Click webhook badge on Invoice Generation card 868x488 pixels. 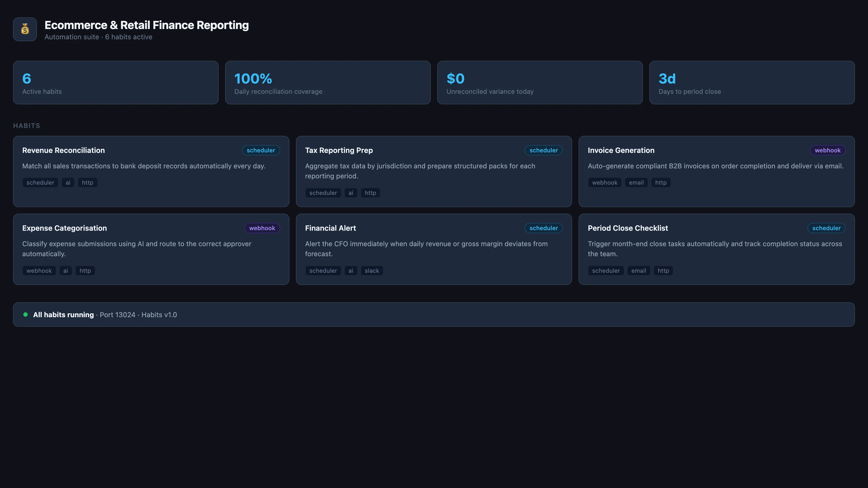coord(828,150)
